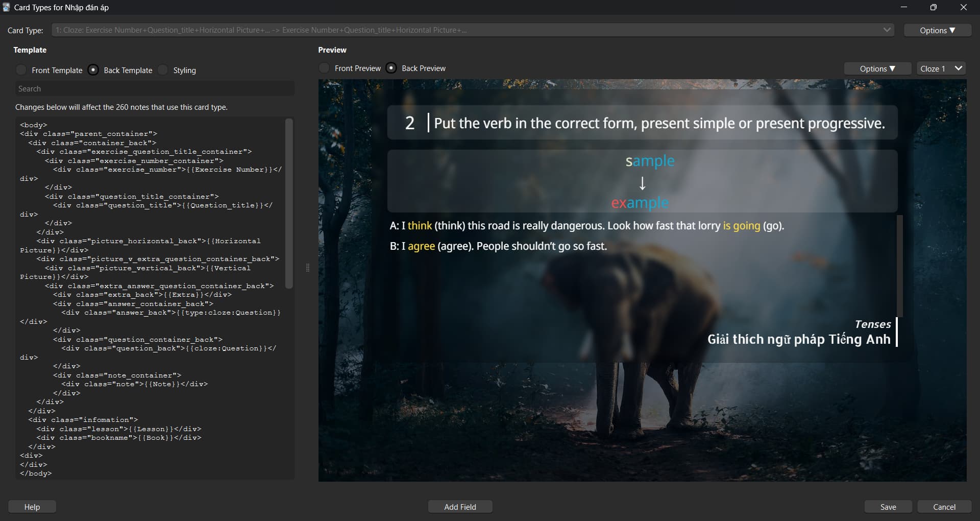
Task: Click the answer 'agree' in sentence B
Action: pyautogui.click(x=421, y=246)
